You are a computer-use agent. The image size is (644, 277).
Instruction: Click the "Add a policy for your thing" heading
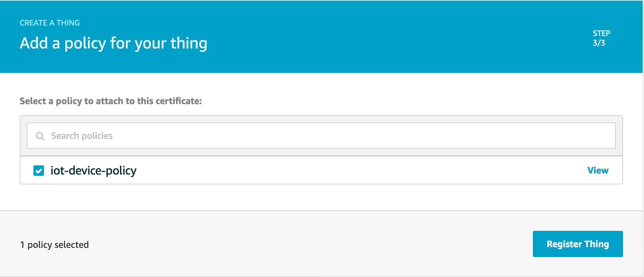point(113,43)
